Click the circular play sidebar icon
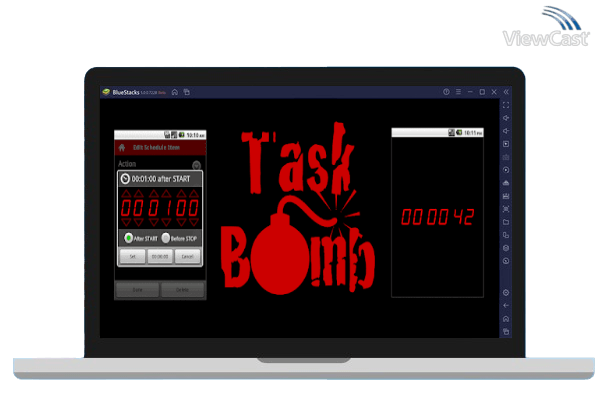This screenshot has height=414, width=602. tap(506, 170)
